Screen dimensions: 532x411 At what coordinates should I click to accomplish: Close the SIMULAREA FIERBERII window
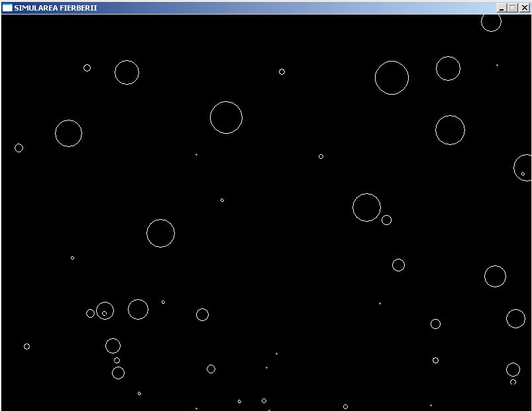pyautogui.click(x=525, y=8)
